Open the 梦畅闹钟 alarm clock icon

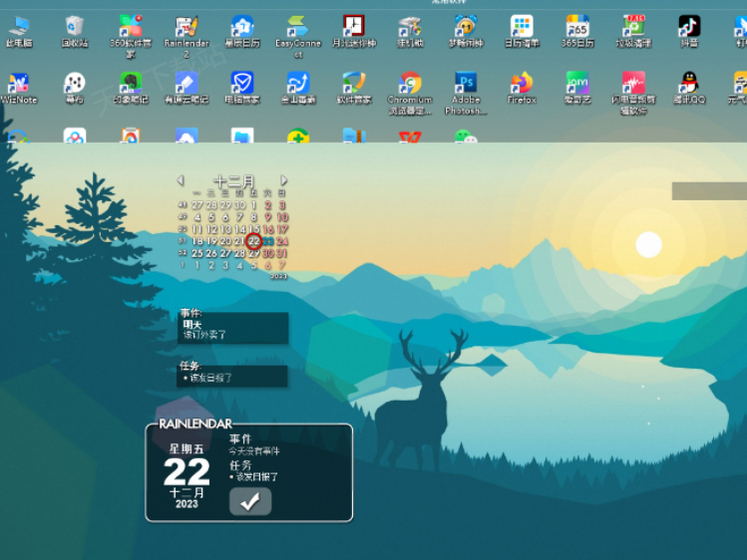[466, 32]
